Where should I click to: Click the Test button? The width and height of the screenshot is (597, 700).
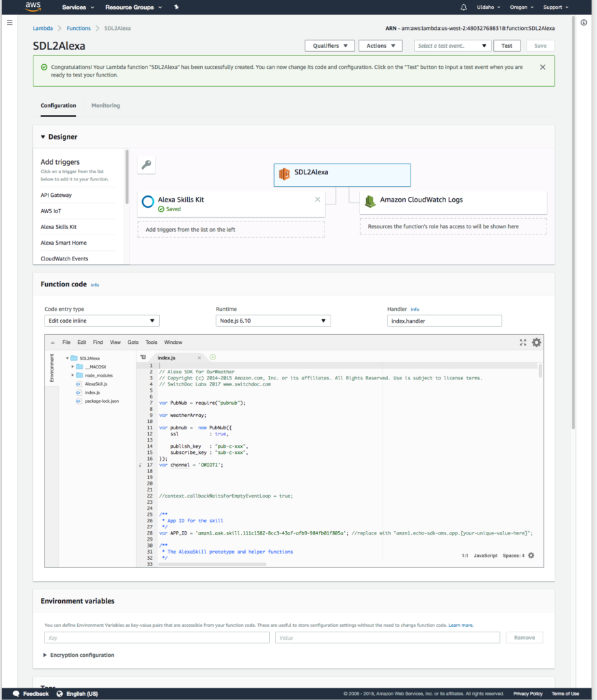point(507,46)
